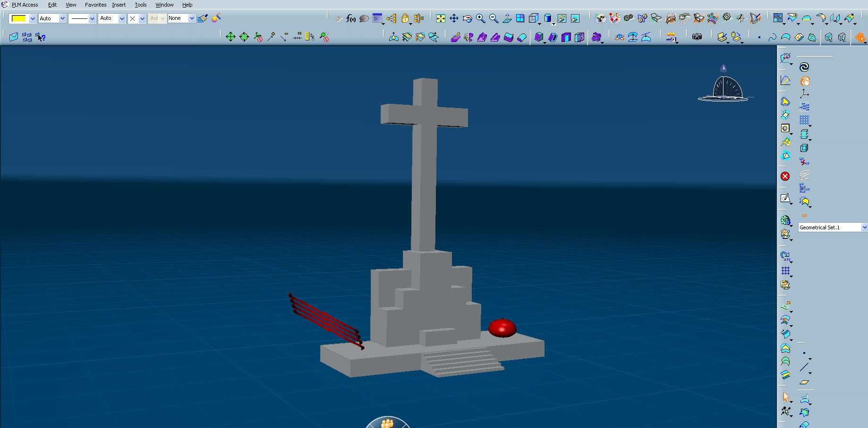Open the Help menu

187,5
